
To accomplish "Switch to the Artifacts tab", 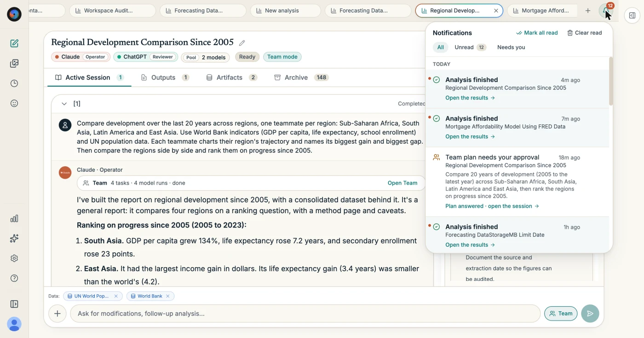I will [x=231, y=77].
